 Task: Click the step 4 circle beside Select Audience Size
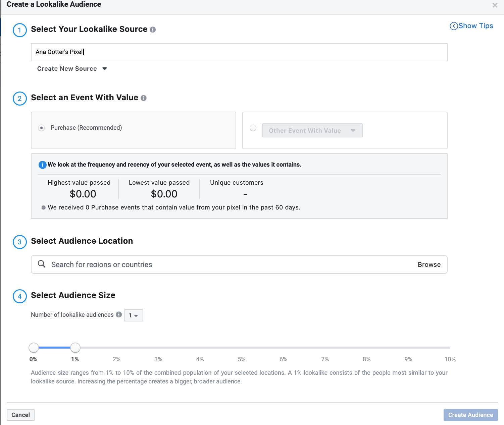(x=19, y=296)
